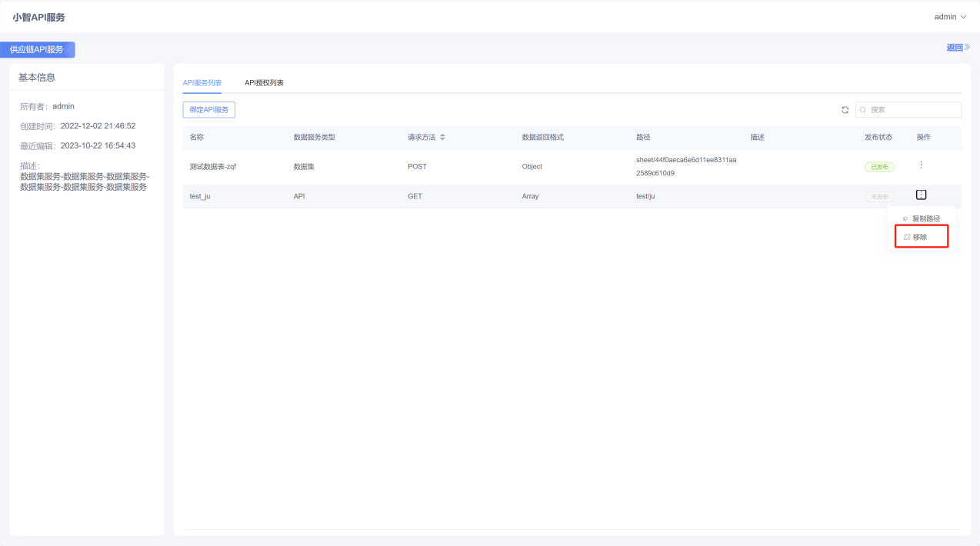The height and width of the screenshot is (546, 980).
Task: Click the name cell test_ju
Action: pos(200,196)
